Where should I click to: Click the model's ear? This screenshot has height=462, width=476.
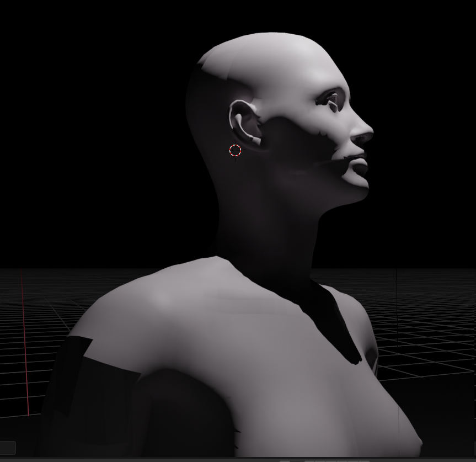click(x=244, y=123)
